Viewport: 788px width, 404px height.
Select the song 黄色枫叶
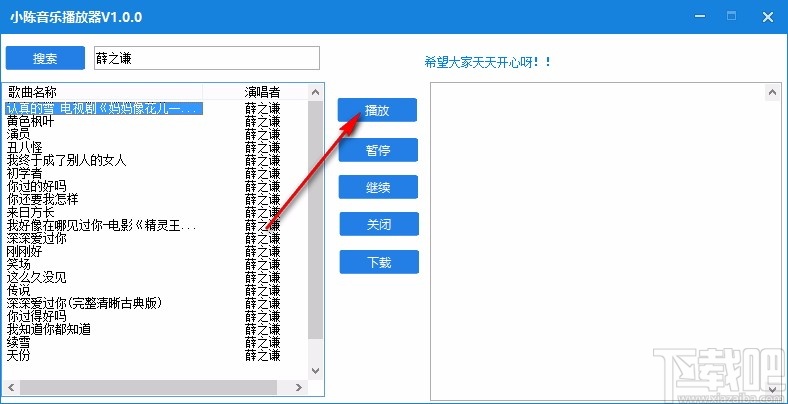coord(30,122)
